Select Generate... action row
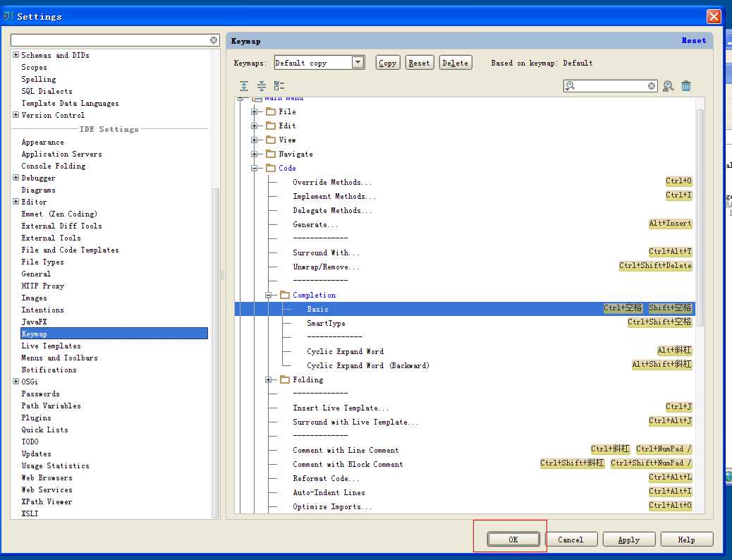 [x=315, y=225]
